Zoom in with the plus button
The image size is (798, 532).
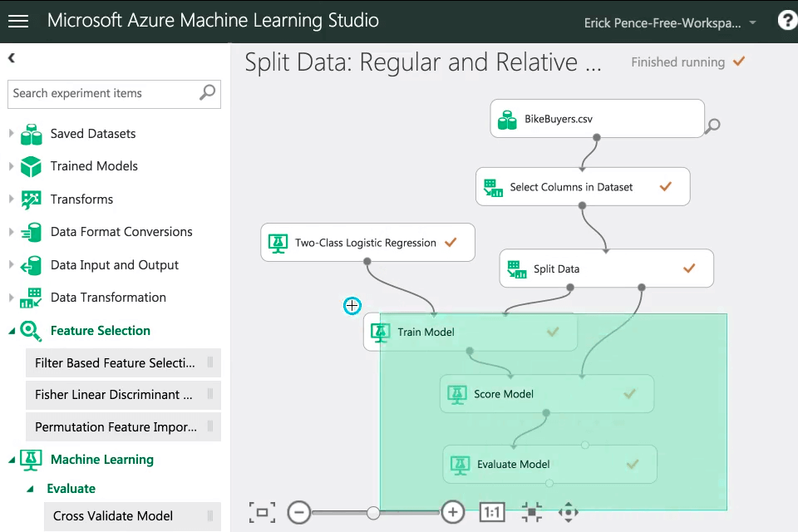pos(452,512)
